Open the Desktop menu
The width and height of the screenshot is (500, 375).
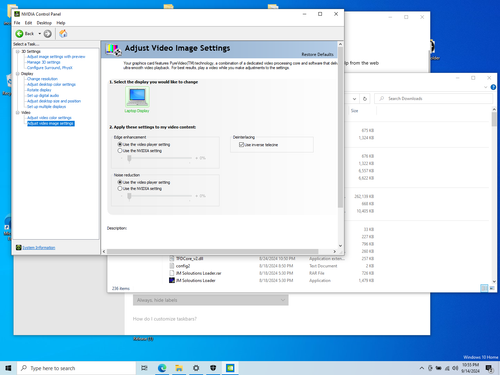(x=44, y=23)
